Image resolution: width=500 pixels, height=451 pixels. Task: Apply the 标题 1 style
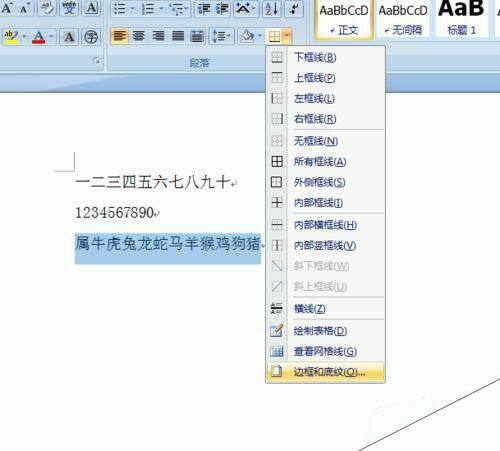tap(462, 19)
